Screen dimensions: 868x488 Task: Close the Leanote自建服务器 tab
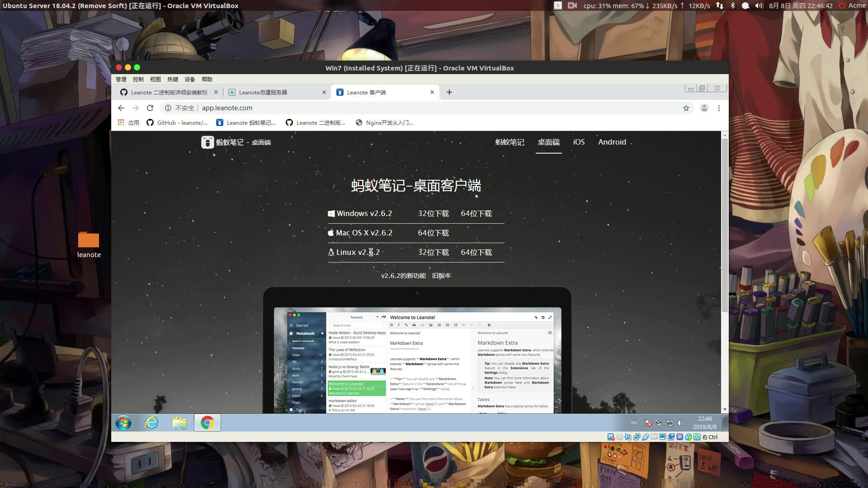pyautogui.click(x=324, y=92)
